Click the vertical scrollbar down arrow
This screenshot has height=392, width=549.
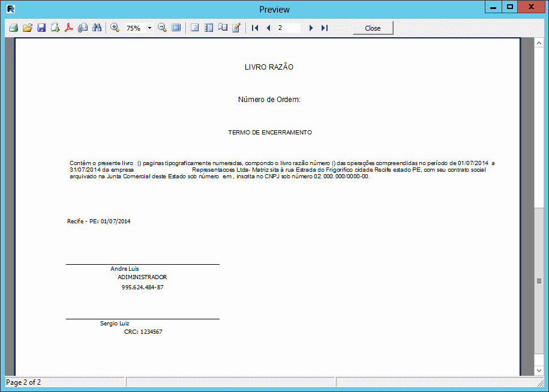(x=539, y=370)
